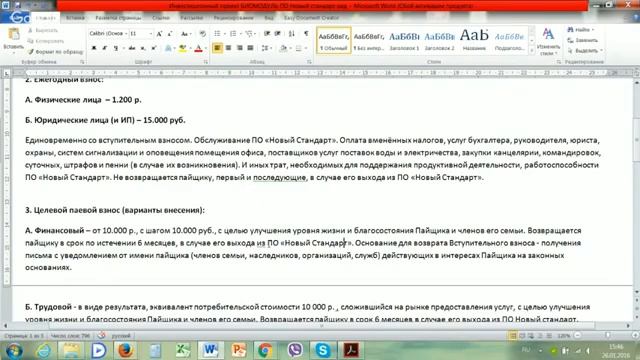Open the Изменить стили menu

pyautogui.click(x=548, y=42)
